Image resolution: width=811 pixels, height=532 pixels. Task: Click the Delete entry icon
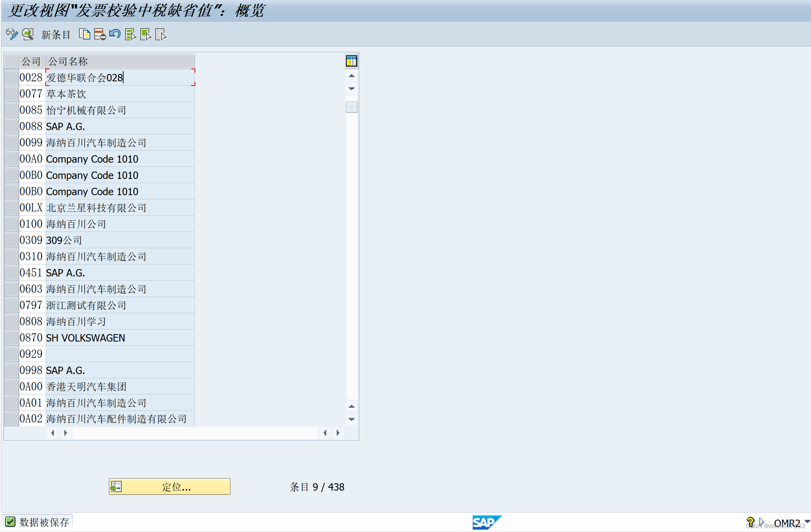[x=100, y=34]
